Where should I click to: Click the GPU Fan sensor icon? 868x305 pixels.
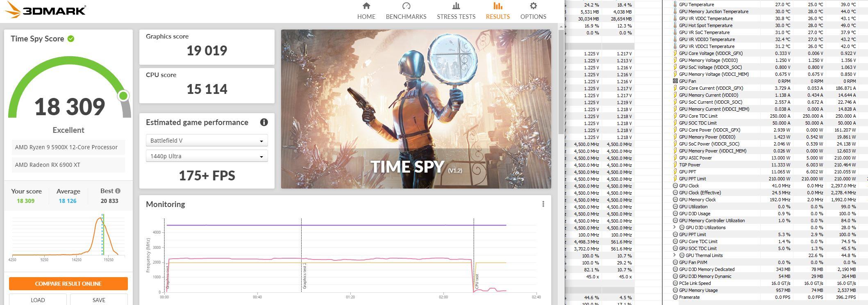[675, 81]
